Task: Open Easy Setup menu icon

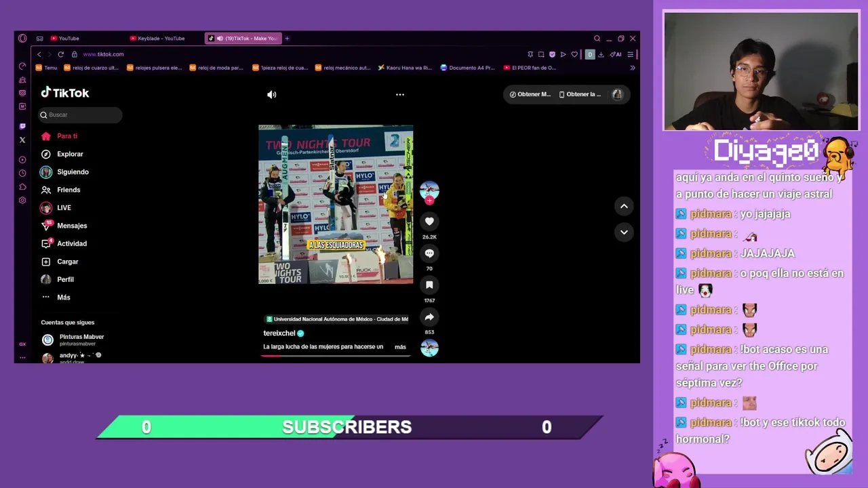Action: (x=630, y=54)
